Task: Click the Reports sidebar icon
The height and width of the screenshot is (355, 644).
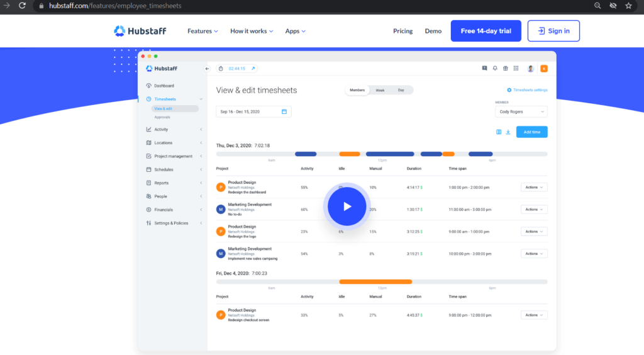Action: tap(148, 183)
